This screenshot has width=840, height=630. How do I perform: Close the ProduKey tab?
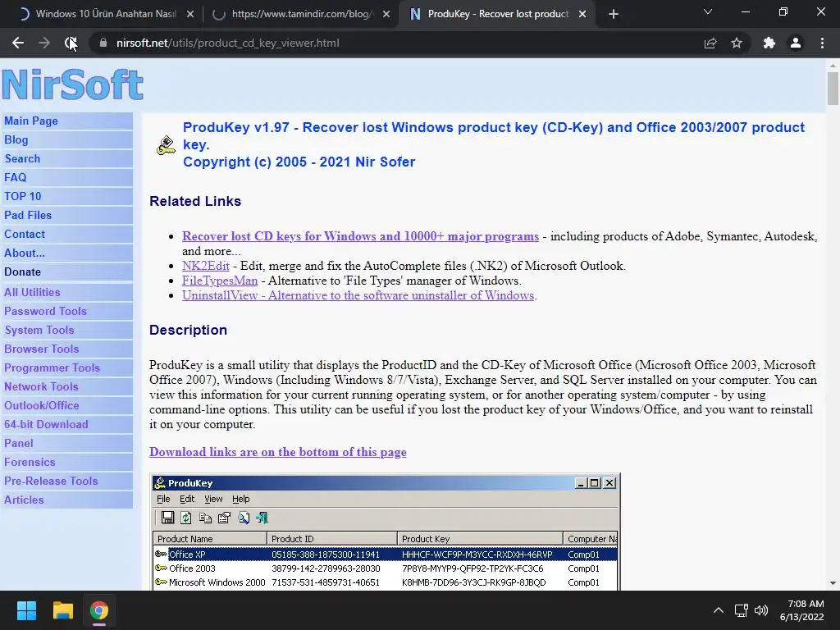click(582, 15)
